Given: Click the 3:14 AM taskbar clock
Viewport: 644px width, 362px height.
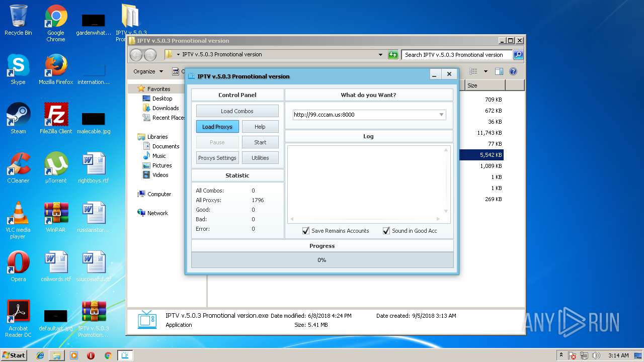Looking at the screenshot, I should (618, 355).
